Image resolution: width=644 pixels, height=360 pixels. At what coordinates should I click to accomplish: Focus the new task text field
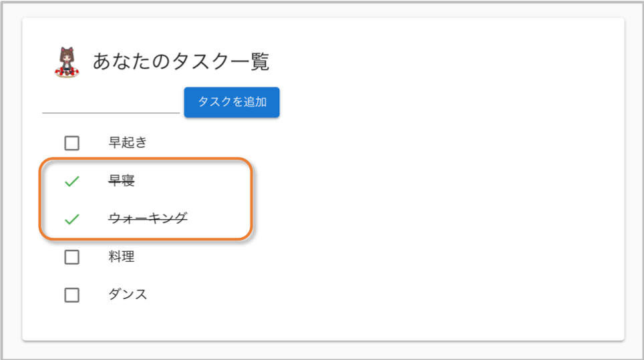pos(111,103)
